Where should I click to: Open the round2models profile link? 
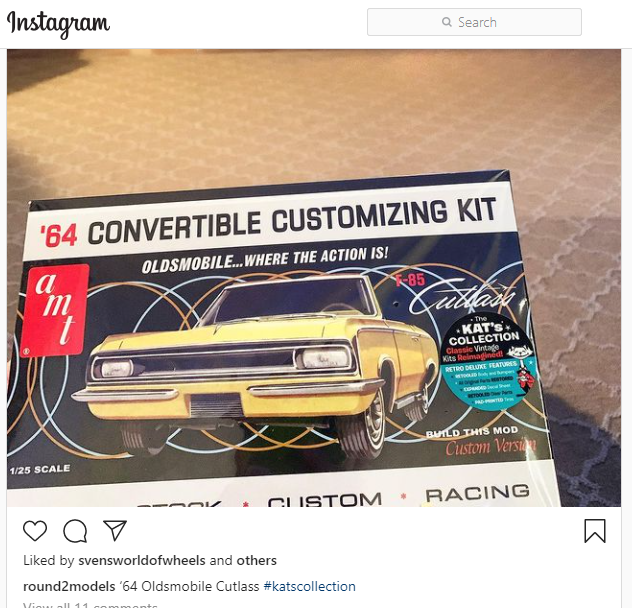69,586
